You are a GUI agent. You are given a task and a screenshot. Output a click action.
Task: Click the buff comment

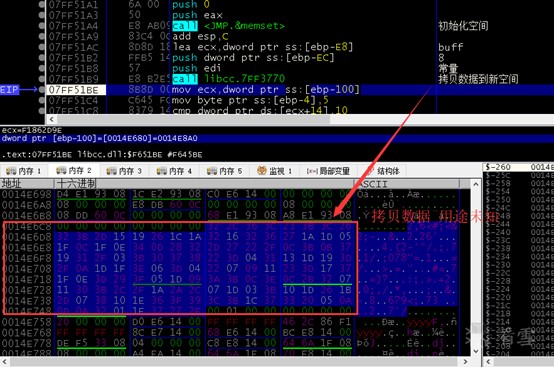pos(450,47)
